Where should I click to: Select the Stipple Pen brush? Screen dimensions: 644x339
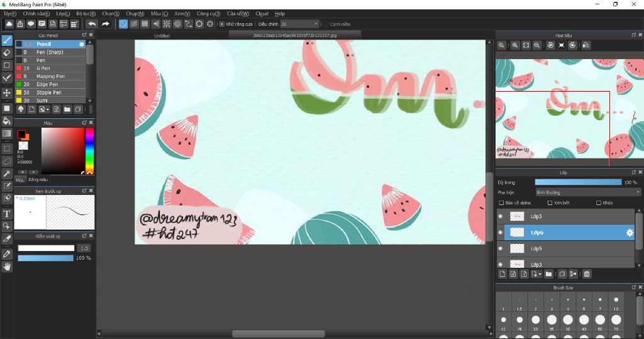pos(50,92)
